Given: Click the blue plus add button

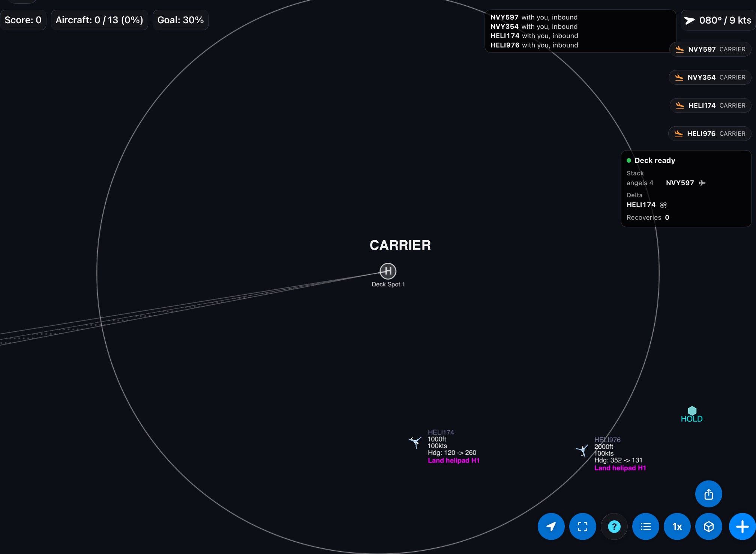Looking at the screenshot, I should [x=742, y=526].
